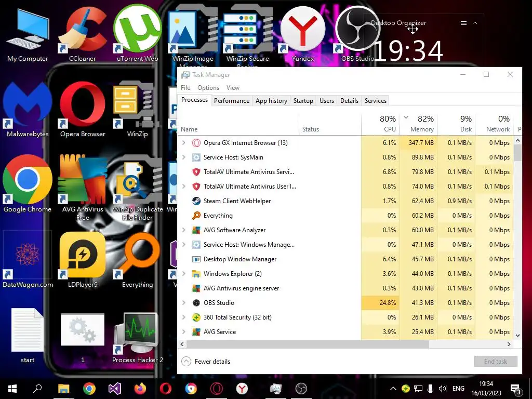The image size is (532, 399).
Task: Sort processes by the Disk column
Action: (456, 124)
